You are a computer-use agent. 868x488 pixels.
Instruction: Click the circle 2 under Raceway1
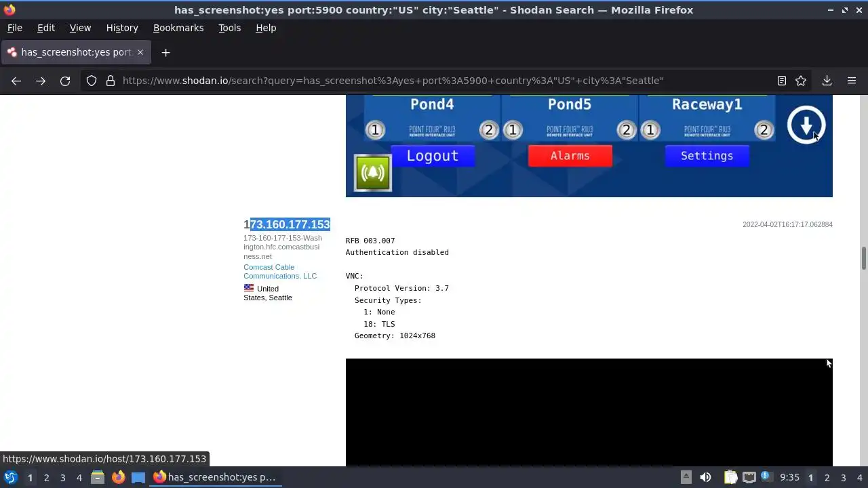pos(764,129)
